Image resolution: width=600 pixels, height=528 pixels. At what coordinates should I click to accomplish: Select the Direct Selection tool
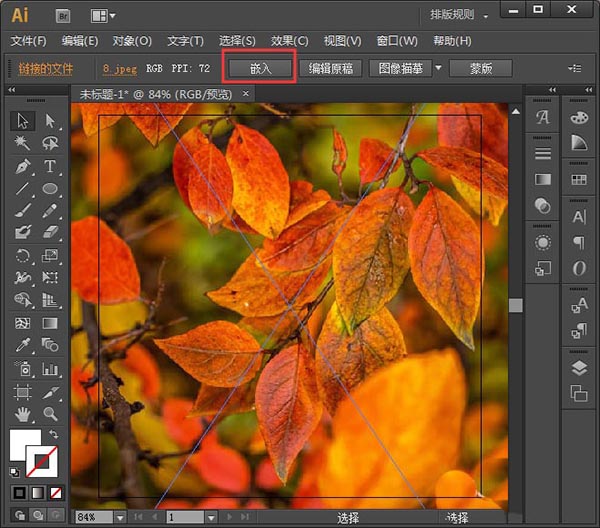tap(50, 121)
